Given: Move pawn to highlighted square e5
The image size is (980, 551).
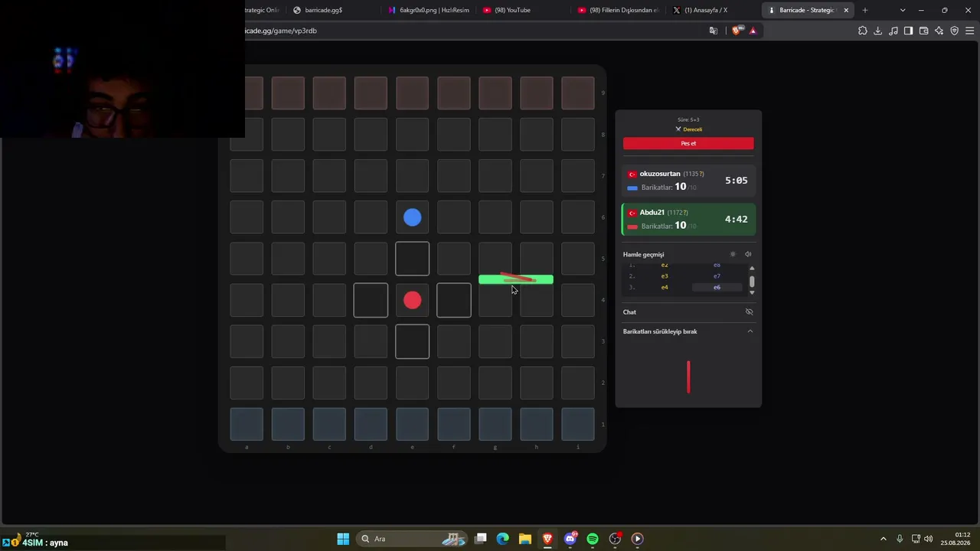Looking at the screenshot, I should pos(412,259).
